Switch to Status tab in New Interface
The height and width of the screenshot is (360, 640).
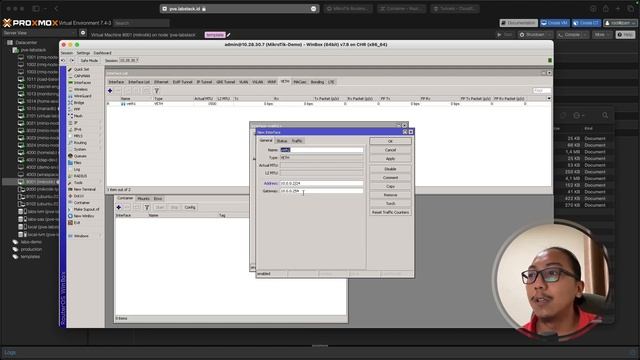click(282, 141)
